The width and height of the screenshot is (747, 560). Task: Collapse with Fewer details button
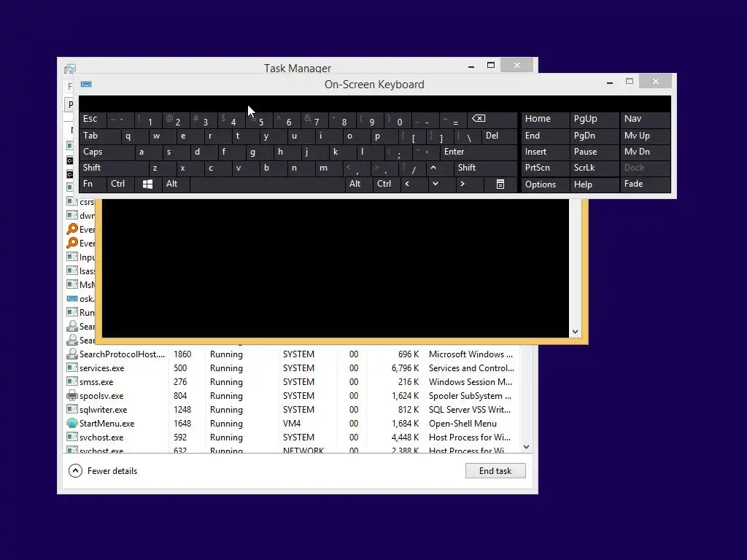(103, 470)
